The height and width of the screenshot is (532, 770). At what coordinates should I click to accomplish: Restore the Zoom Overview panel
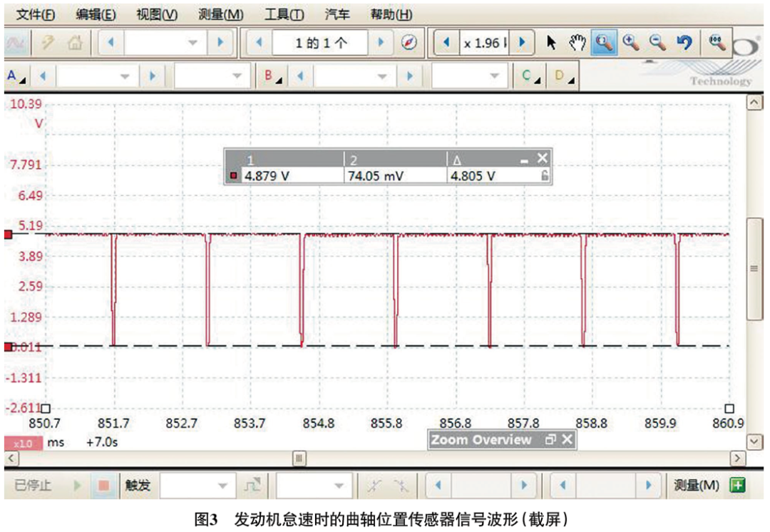(550, 439)
